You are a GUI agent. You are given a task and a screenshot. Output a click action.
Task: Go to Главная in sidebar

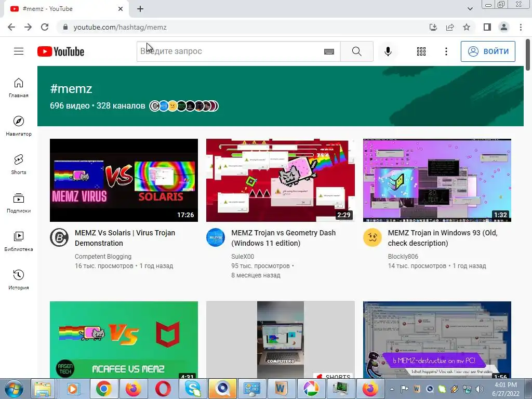(19, 88)
